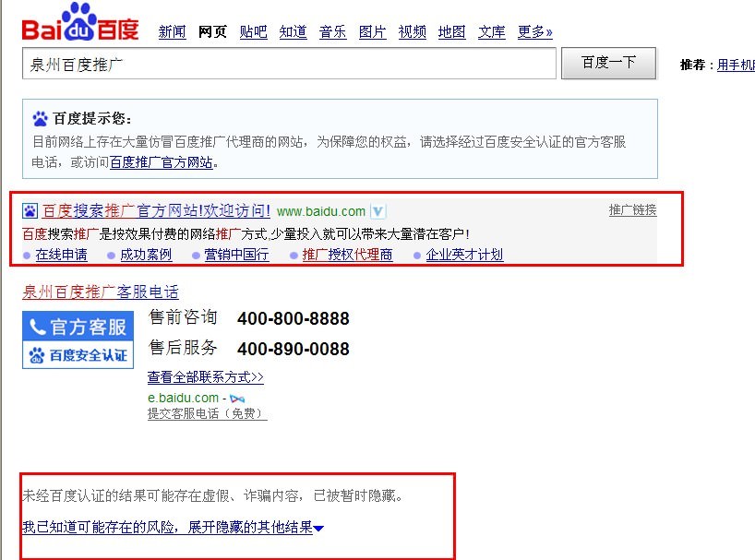Click the paw icon beside 百度提示您
The image size is (755, 560).
pos(40,118)
